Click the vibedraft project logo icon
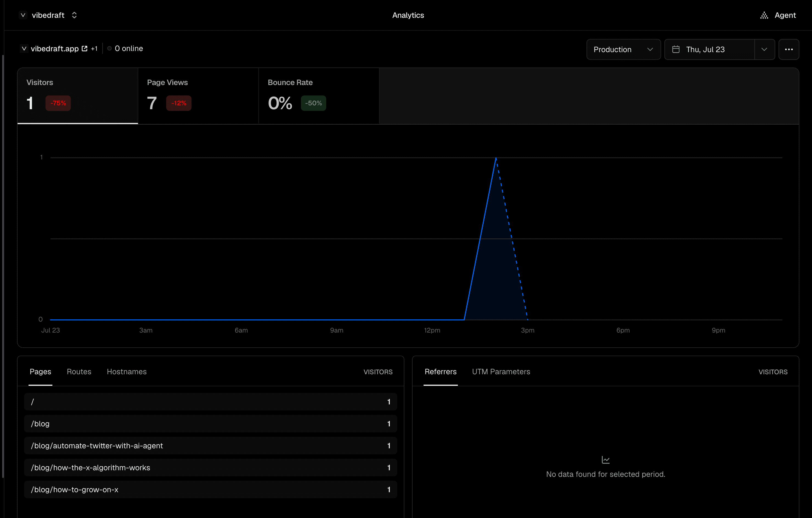 coord(23,15)
